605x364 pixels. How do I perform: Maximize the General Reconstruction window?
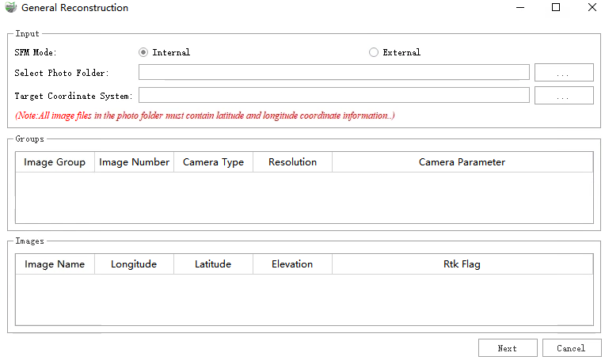556,7
